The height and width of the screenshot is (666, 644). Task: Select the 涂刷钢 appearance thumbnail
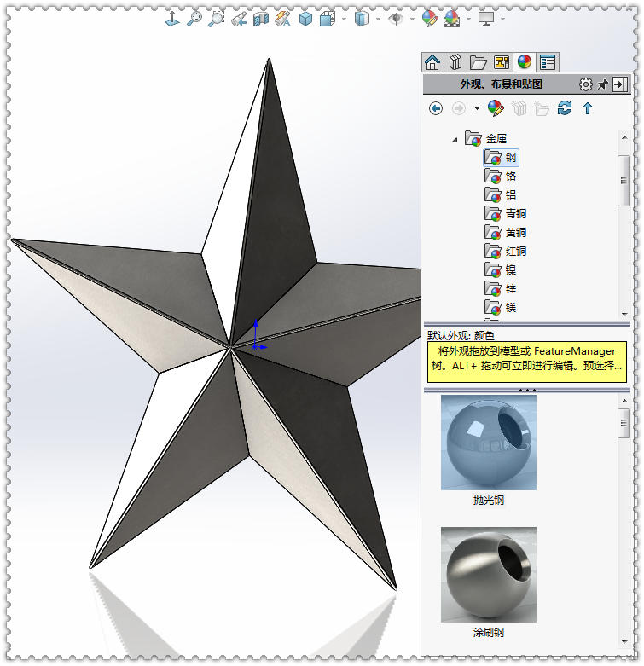pos(489,575)
